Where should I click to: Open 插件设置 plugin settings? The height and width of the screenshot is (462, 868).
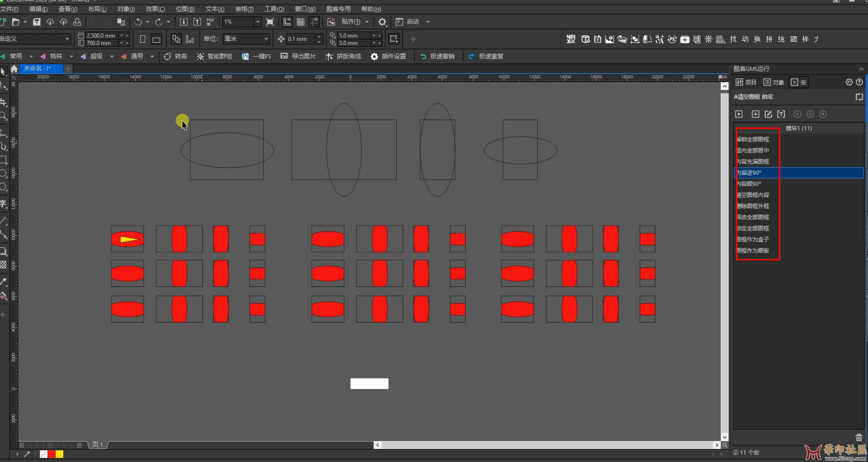(388, 57)
